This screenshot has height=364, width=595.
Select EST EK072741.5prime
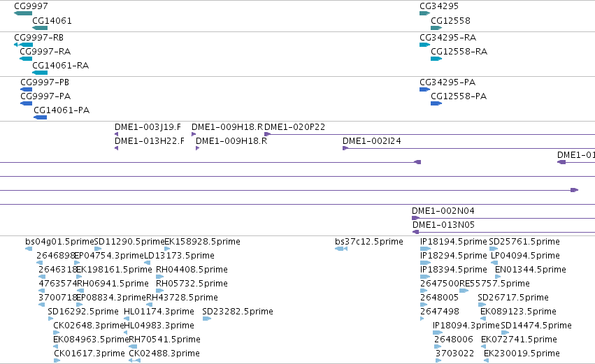click(x=519, y=340)
